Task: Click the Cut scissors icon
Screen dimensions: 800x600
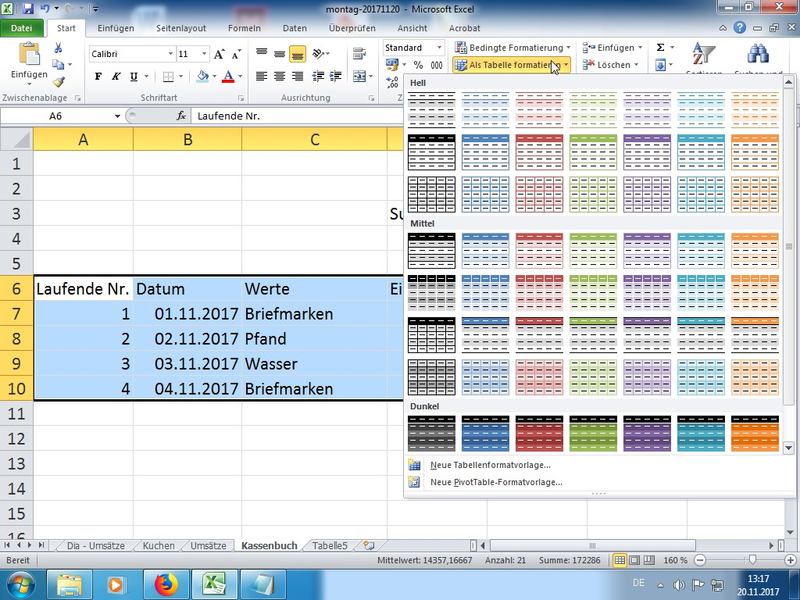Action: (58, 48)
